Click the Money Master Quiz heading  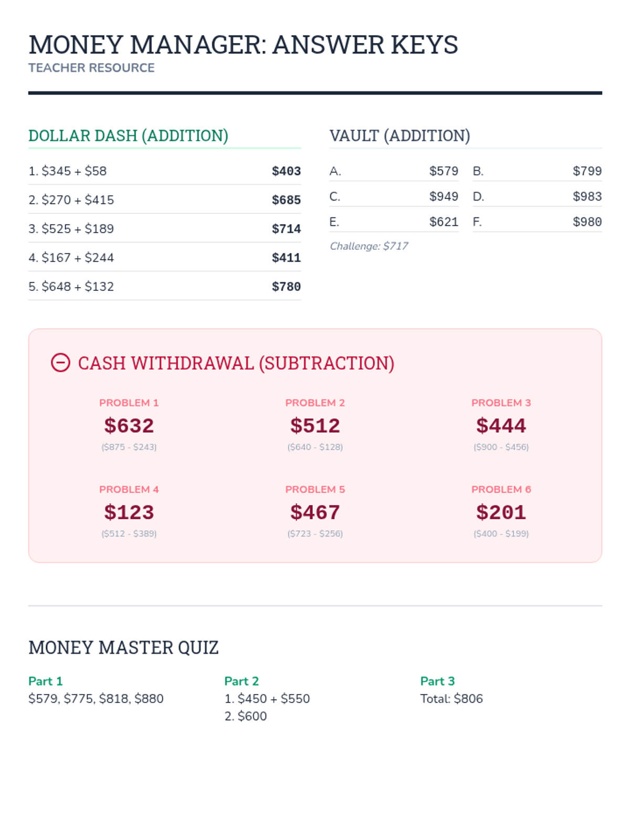(123, 647)
